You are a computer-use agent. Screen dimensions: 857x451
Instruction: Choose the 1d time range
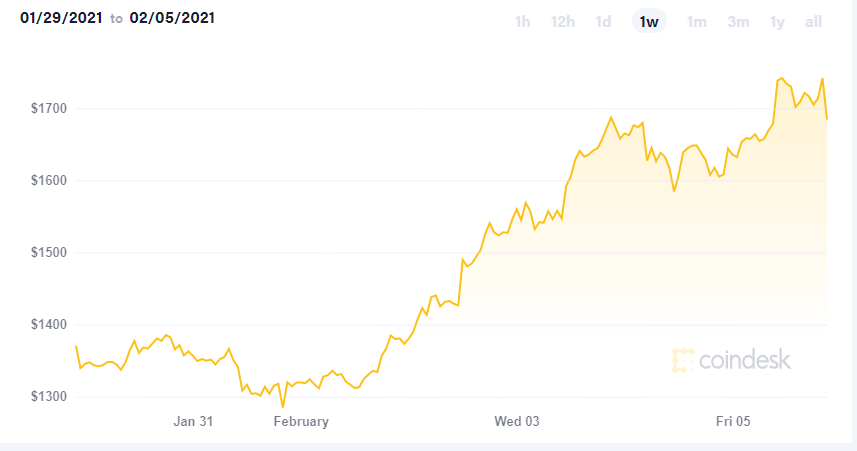point(603,22)
